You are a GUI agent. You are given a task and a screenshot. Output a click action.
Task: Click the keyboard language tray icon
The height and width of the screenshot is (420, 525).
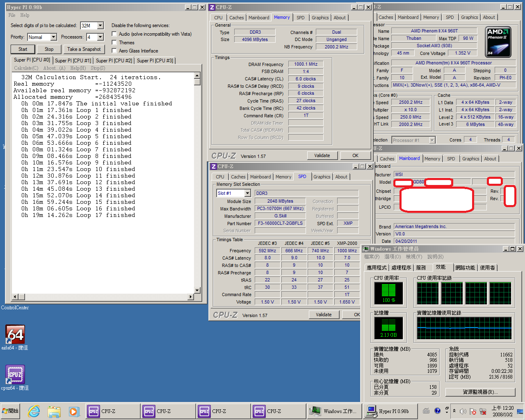pos(426,411)
